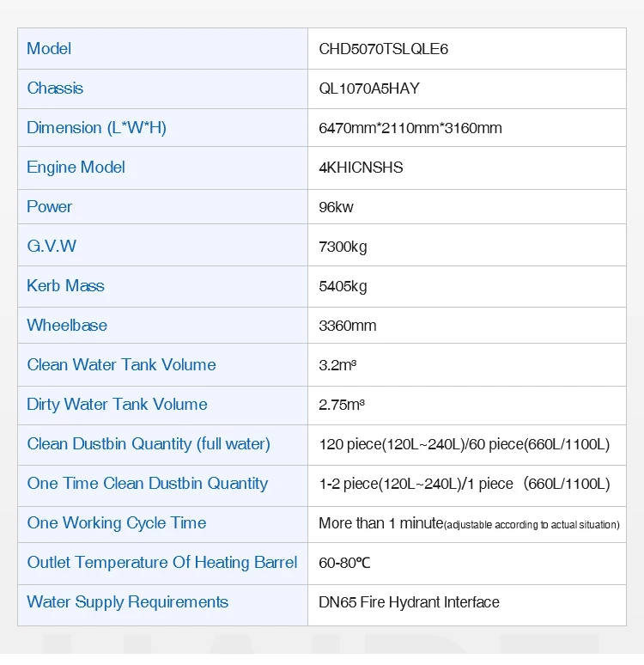
Task: Select the DN65 Fire Hydrant Interface value
Action: coord(409,602)
